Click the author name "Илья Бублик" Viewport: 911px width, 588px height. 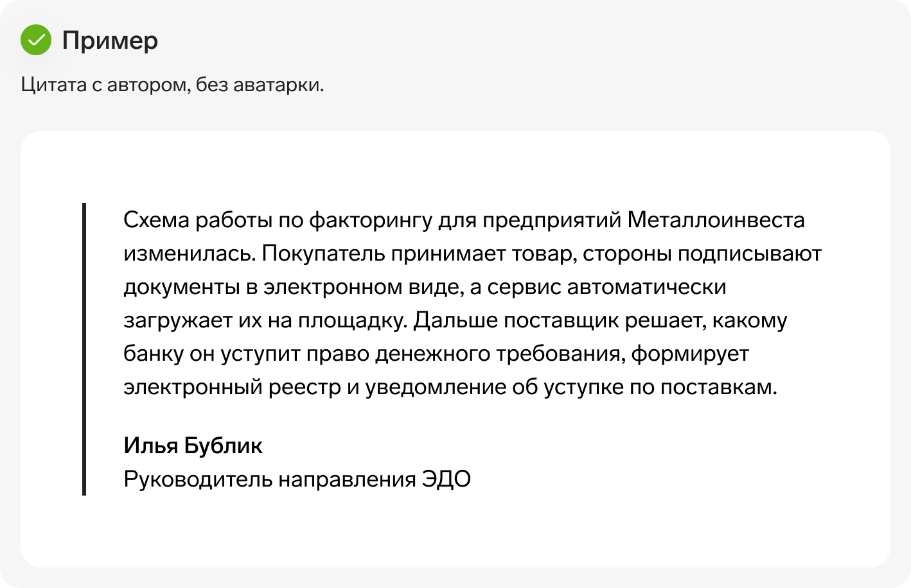pyautogui.click(x=193, y=445)
